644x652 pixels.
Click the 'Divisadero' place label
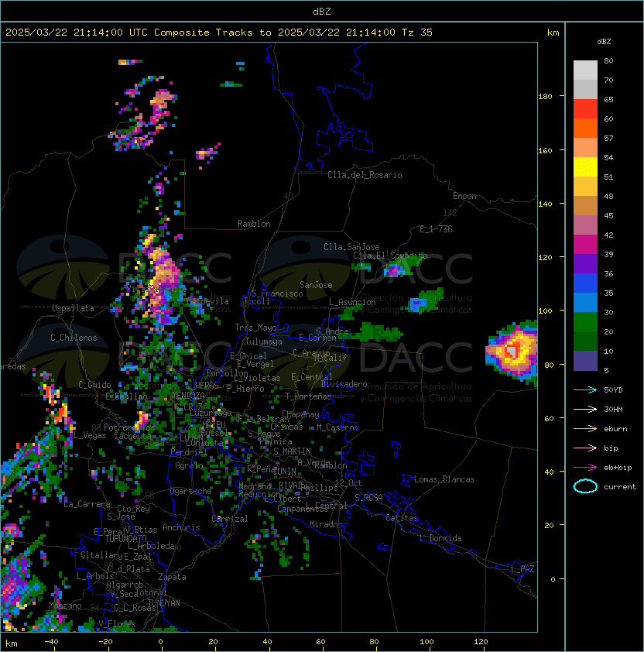point(344,384)
